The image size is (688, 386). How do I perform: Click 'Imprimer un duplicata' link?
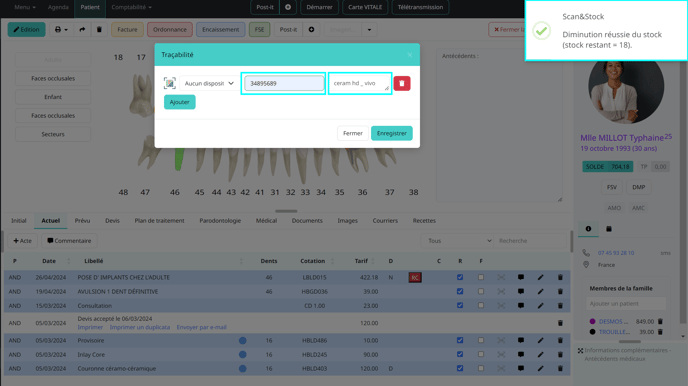point(140,327)
